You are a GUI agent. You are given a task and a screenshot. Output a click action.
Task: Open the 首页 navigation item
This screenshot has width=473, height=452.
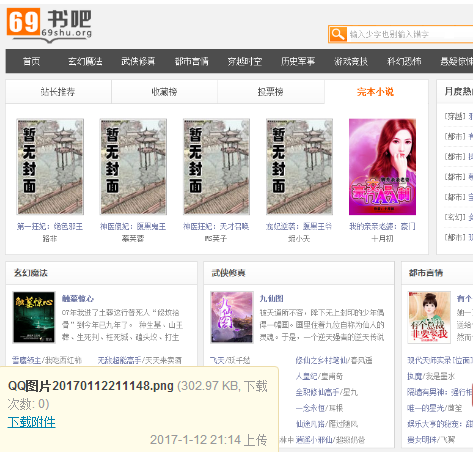[x=31, y=61]
